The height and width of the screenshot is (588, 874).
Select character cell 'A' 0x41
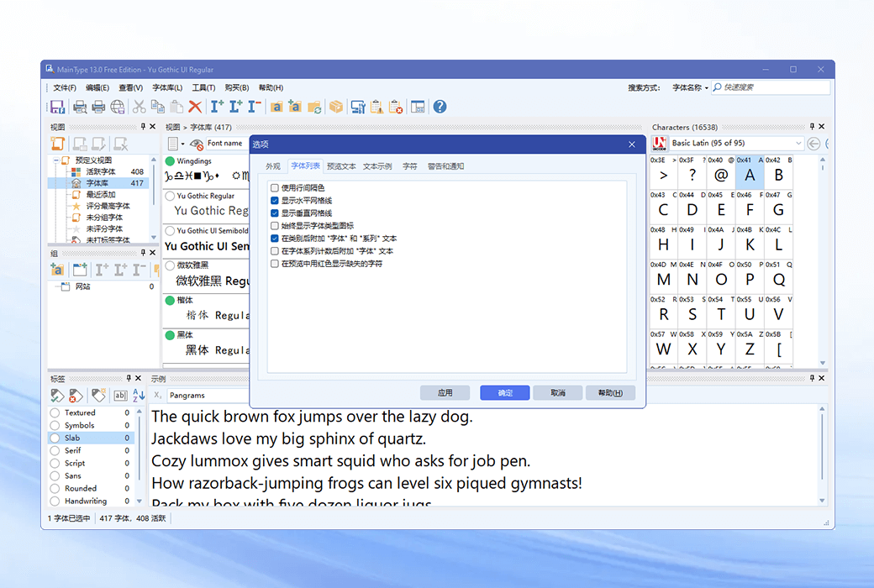(x=750, y=171)
